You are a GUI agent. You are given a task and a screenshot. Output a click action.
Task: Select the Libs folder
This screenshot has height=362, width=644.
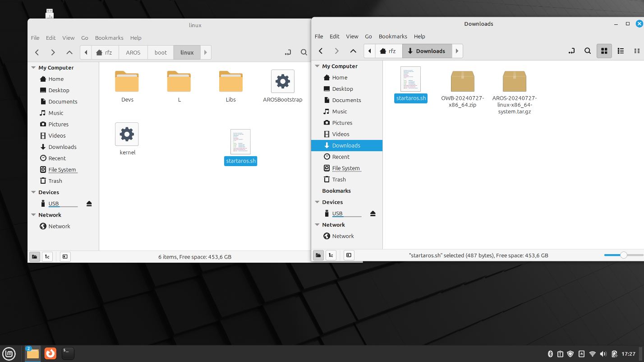coord(231,87)
